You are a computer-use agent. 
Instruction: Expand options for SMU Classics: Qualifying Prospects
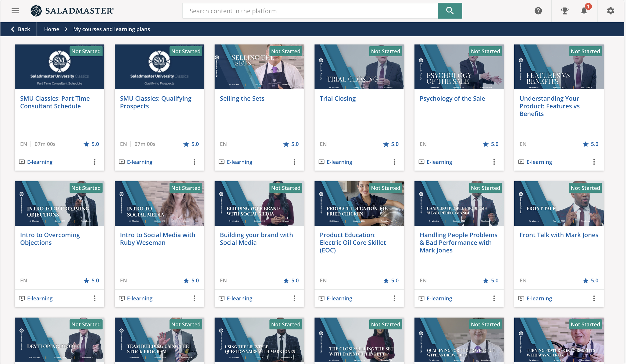pos(194,162)
